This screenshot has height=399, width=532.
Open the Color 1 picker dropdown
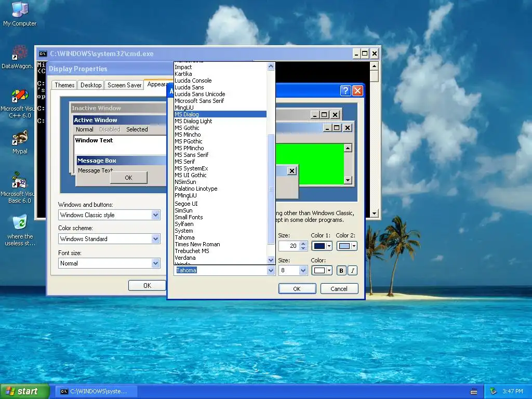coord(322,246)
